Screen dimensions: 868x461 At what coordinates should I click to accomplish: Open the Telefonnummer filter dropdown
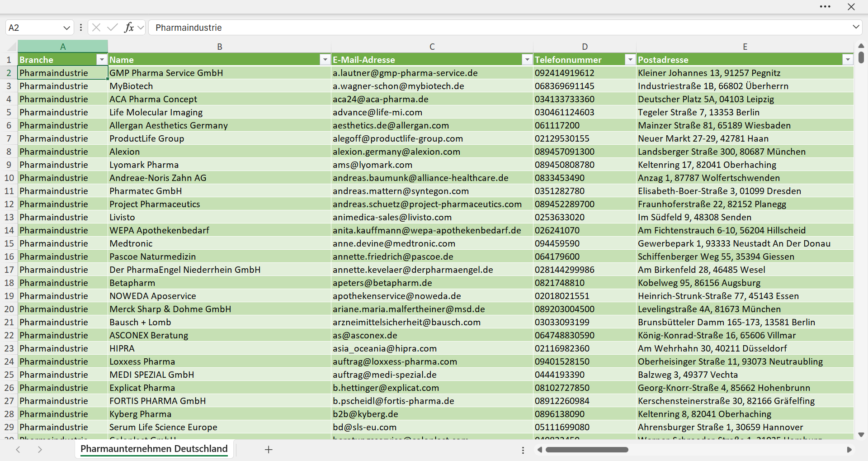click(x=630, y=60)
